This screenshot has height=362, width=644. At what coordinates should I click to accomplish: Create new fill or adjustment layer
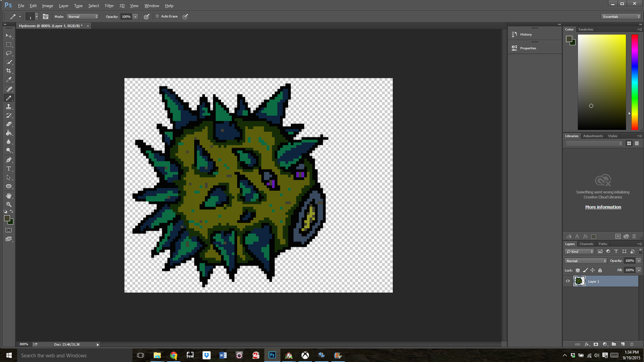pos(605,344)
